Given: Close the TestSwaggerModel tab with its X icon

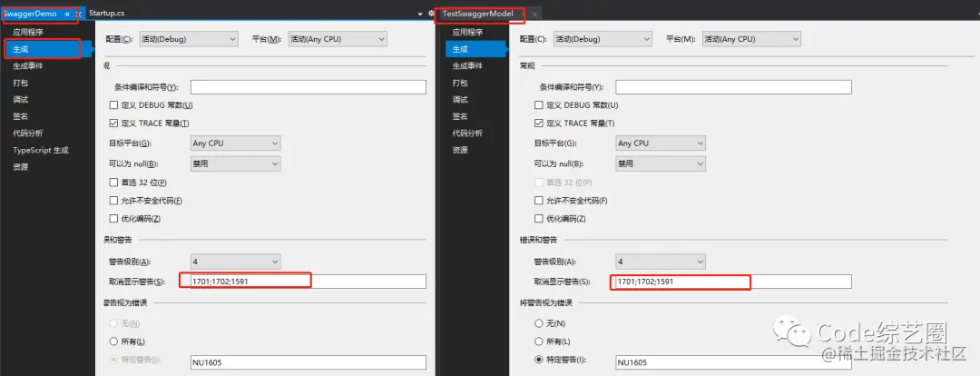Looking at the screenshot, I should tap(534, 14).
